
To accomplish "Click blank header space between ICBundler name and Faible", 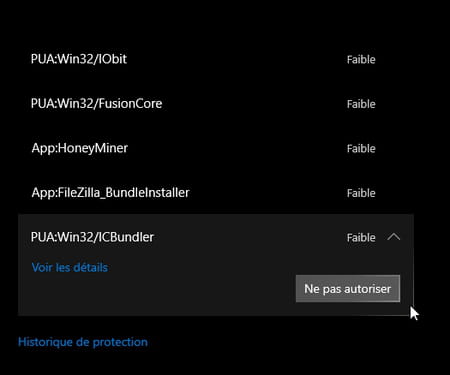I will (250, 237).
